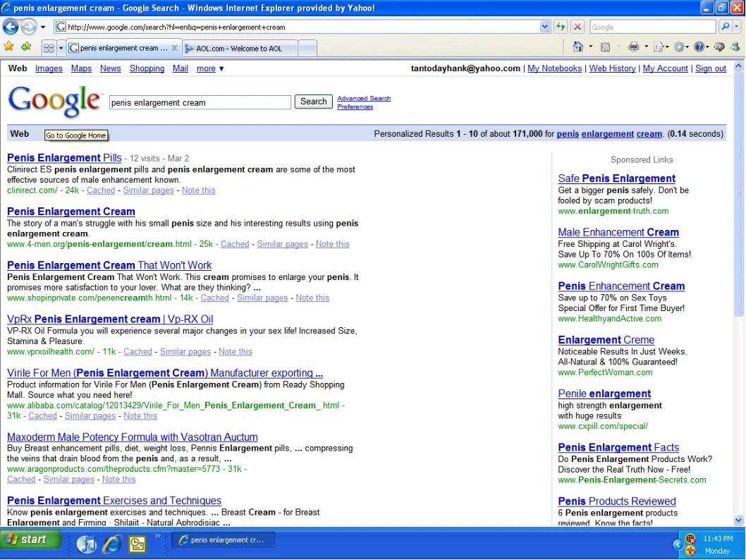Viewport: 746px width, 560px height.
Task: Click the browser toolbar Google search box
Action: pyautogui.click(x=652, y=27)
